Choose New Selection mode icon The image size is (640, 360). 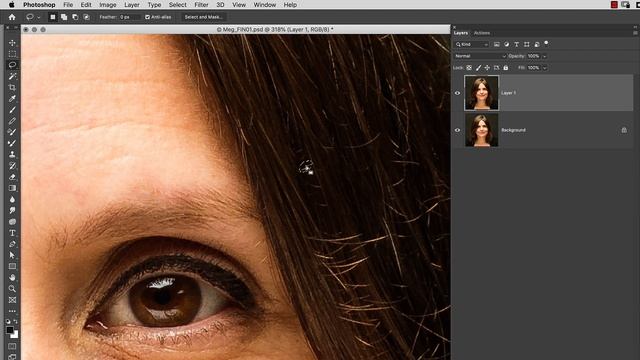pyautogui.click(x=53, y=17)
